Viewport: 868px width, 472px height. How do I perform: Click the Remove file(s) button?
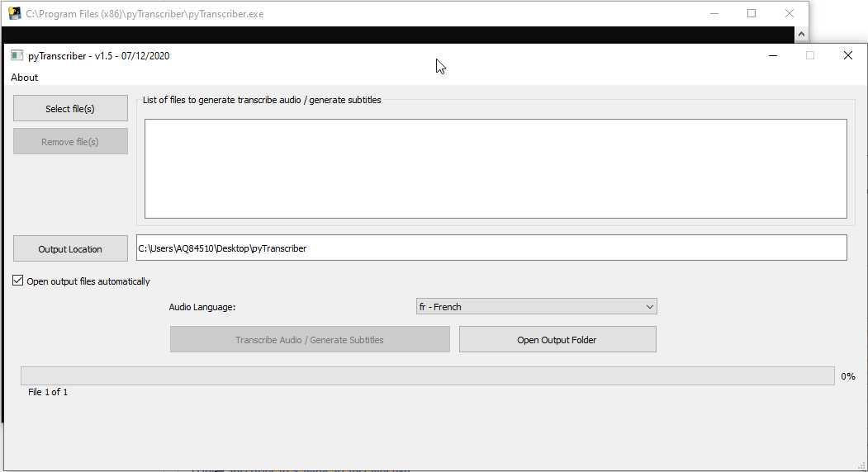click(x=70, y=142)
